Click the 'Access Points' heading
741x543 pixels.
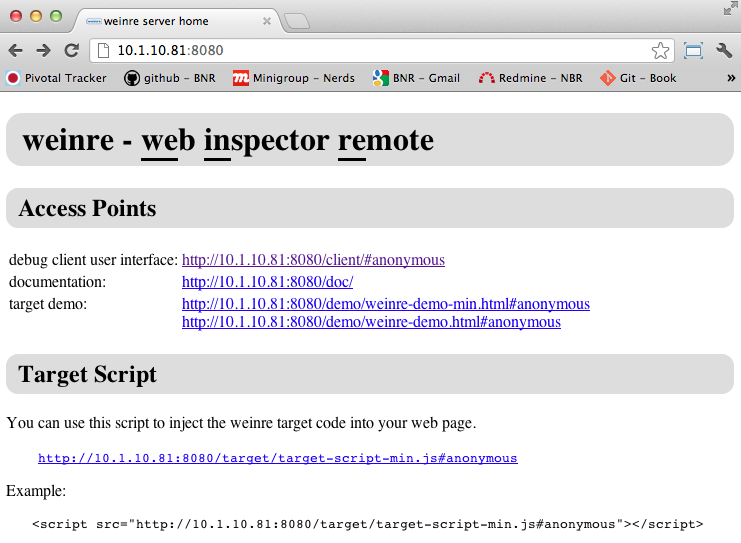click(x=87, y=208)
